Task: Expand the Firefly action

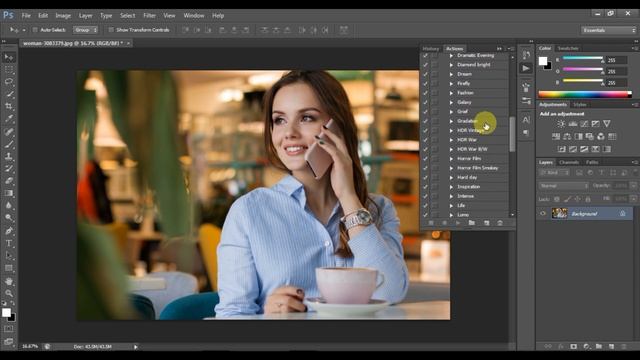Action: (451, 84)
